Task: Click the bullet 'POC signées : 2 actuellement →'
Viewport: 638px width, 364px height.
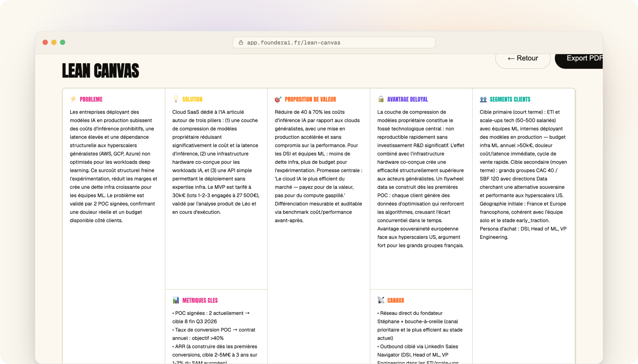Action: (211, 313)
